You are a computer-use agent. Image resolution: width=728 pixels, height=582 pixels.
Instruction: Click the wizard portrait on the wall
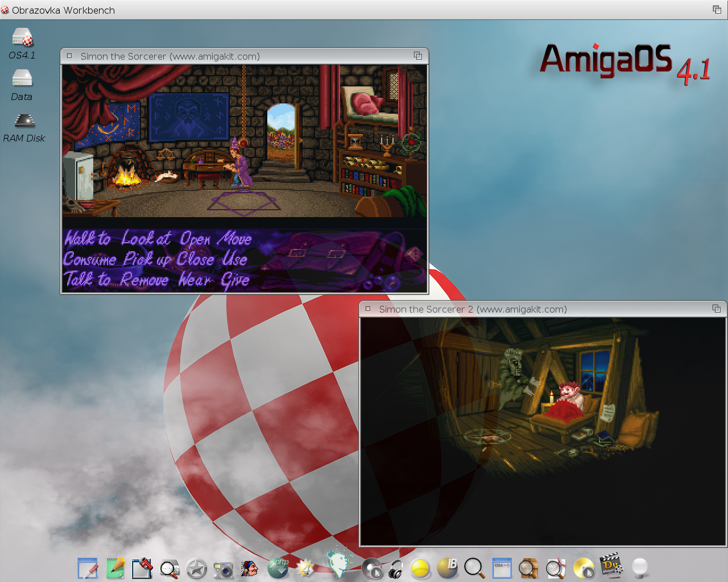(188, 117)
